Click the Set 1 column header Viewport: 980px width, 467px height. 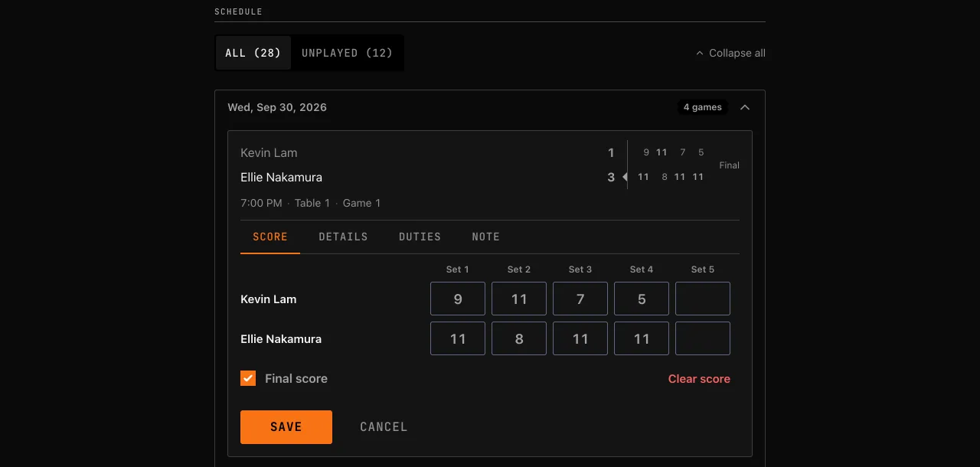[x=458, y=269]
